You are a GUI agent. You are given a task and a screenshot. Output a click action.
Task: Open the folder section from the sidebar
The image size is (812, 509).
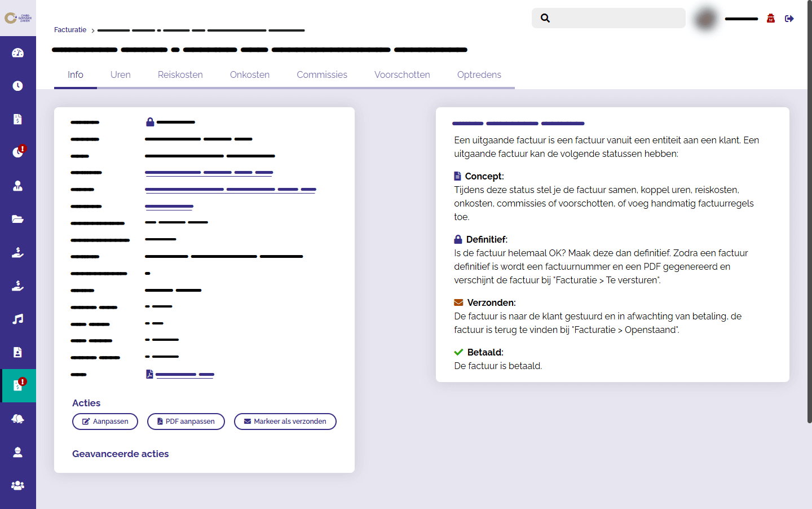pyautogui.click(x=17, y=218)
